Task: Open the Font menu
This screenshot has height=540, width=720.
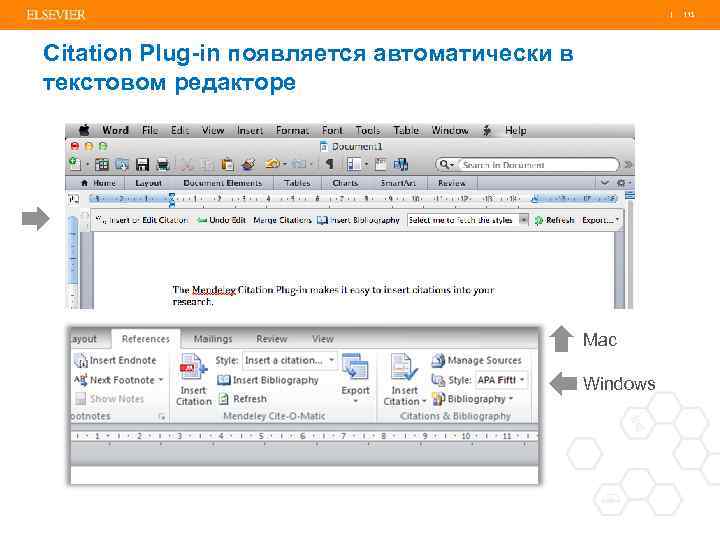Action: (332, 130)
